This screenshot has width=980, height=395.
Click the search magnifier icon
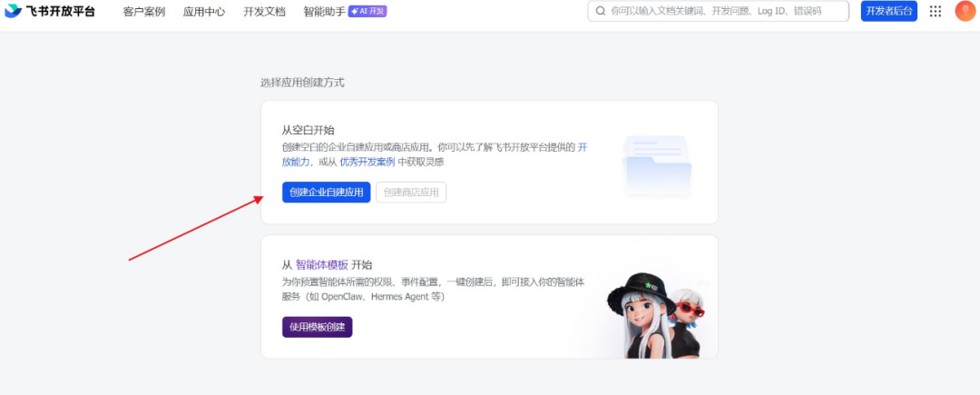point(601,11)
